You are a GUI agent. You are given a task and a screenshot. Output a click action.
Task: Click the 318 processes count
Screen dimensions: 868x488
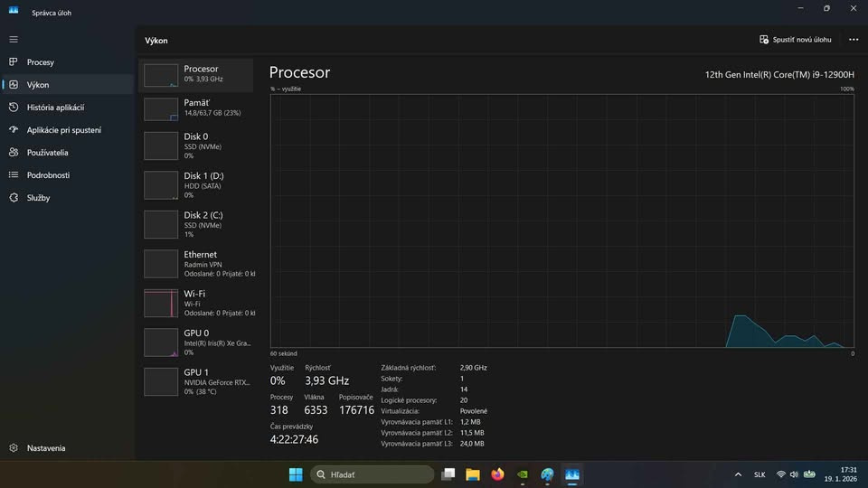(279, 410)
